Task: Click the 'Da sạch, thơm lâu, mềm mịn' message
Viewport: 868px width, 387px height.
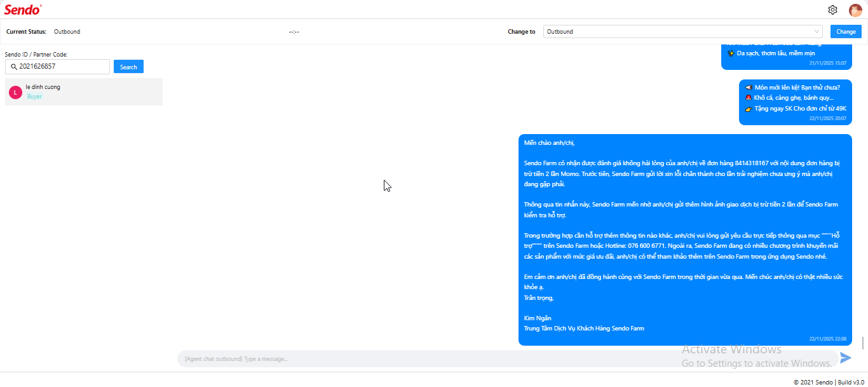Action: click(x=771, y=53)
